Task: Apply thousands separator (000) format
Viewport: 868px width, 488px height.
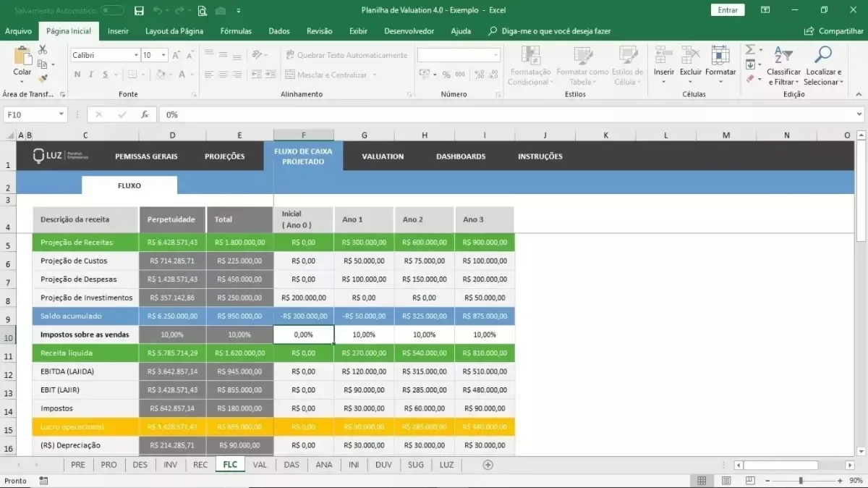Action: point(460,75)
